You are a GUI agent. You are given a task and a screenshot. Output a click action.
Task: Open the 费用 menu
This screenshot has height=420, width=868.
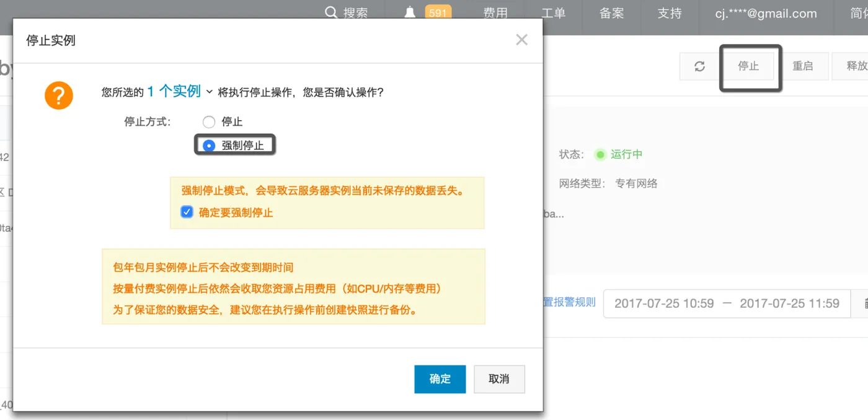click(x=495, y=14)
